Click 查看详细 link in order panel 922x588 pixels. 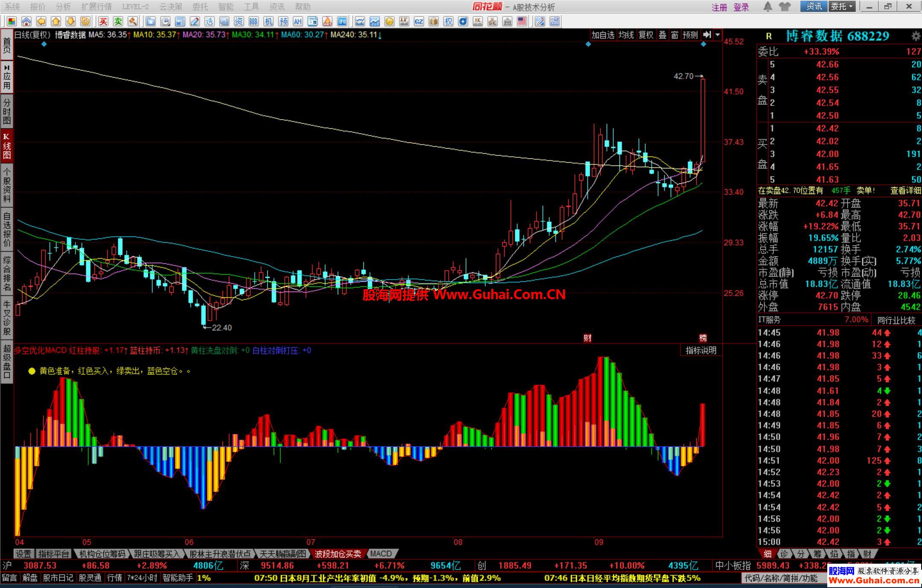[905, 191]
